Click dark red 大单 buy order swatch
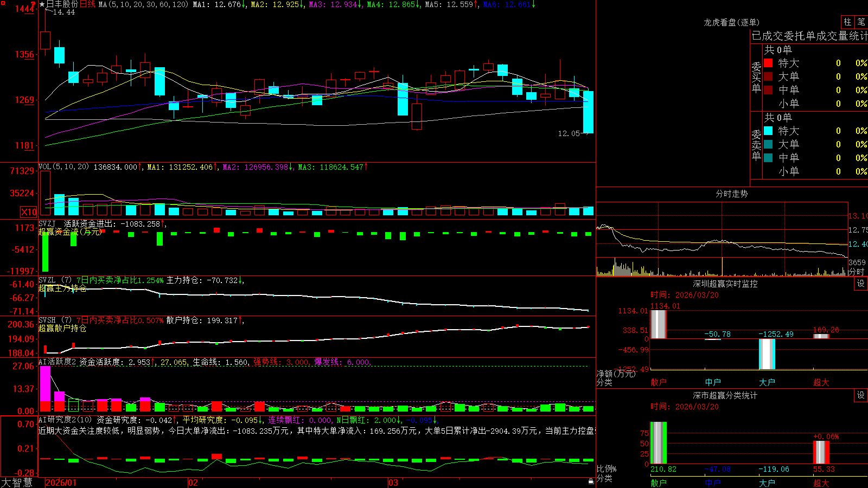The width and height of the screenshot is (868, 488). [768, 76]
